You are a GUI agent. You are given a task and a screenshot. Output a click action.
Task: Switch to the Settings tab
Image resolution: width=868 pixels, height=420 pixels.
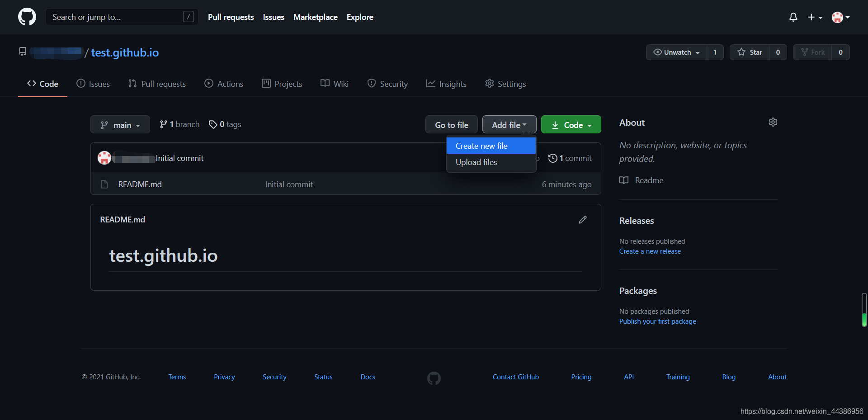click(x=505, y=84)
